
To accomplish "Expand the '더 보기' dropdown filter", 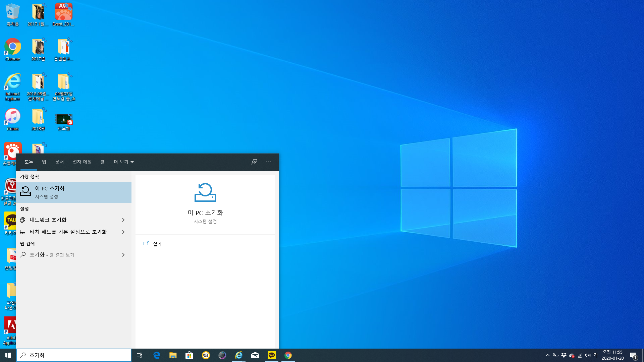I will click(x=123, y=162).
